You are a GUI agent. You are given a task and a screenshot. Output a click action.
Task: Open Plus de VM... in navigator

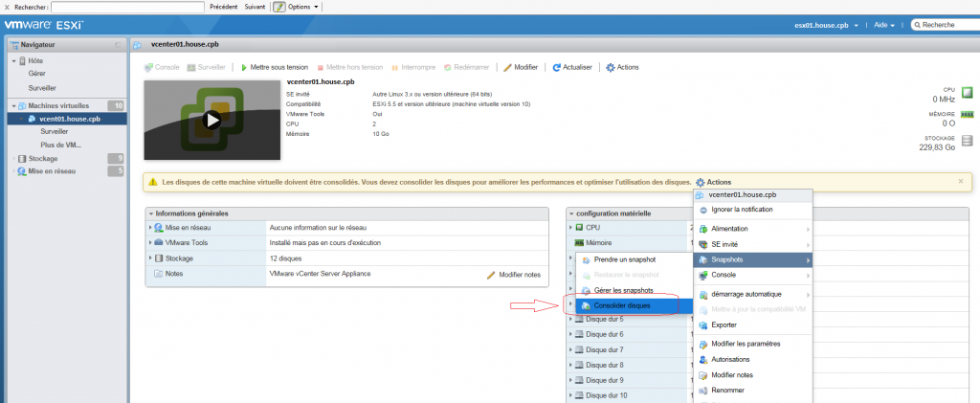click(x=61, y=145)
